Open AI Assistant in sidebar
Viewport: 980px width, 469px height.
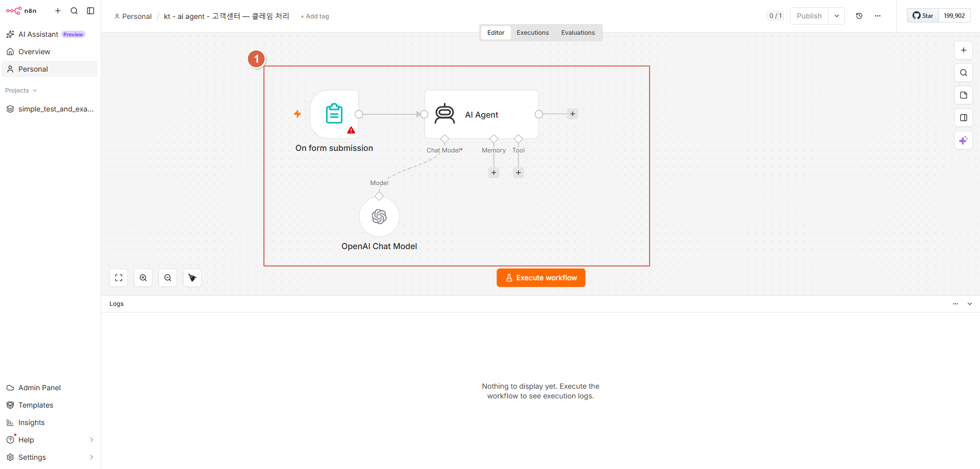click(50, 34)
